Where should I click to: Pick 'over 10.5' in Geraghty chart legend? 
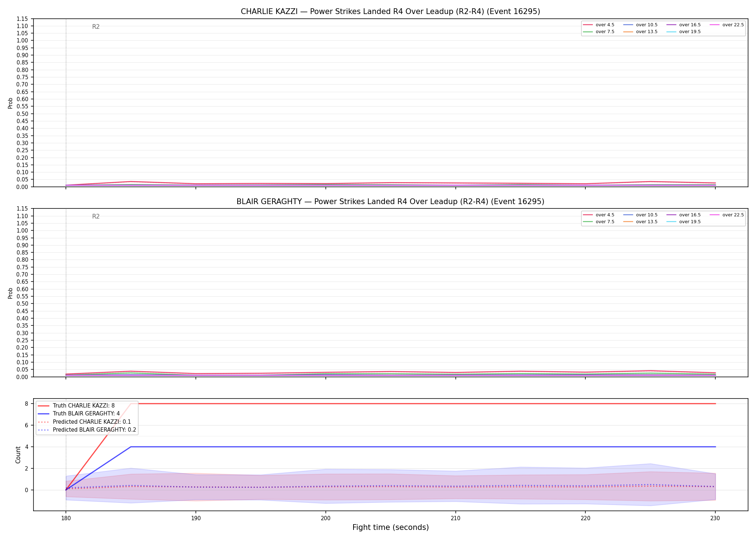640,215
